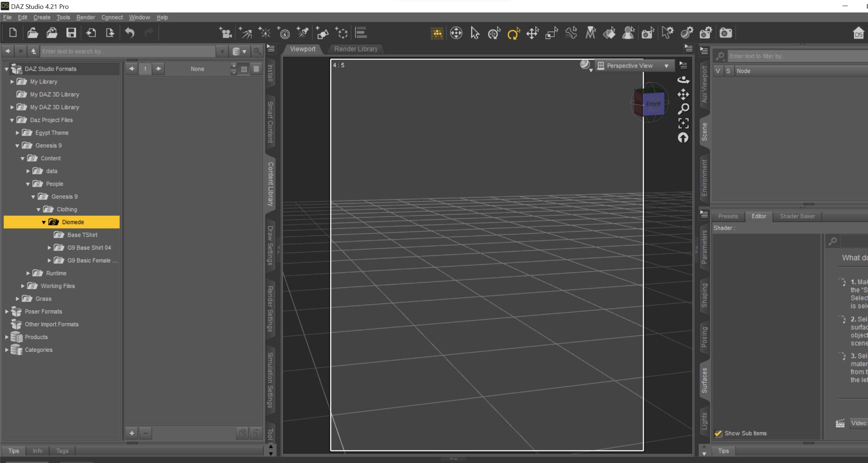The width and height of the screenshot is (868, 463).
Task: Click the Save scene floppy icon
Action: click(71, 33)
